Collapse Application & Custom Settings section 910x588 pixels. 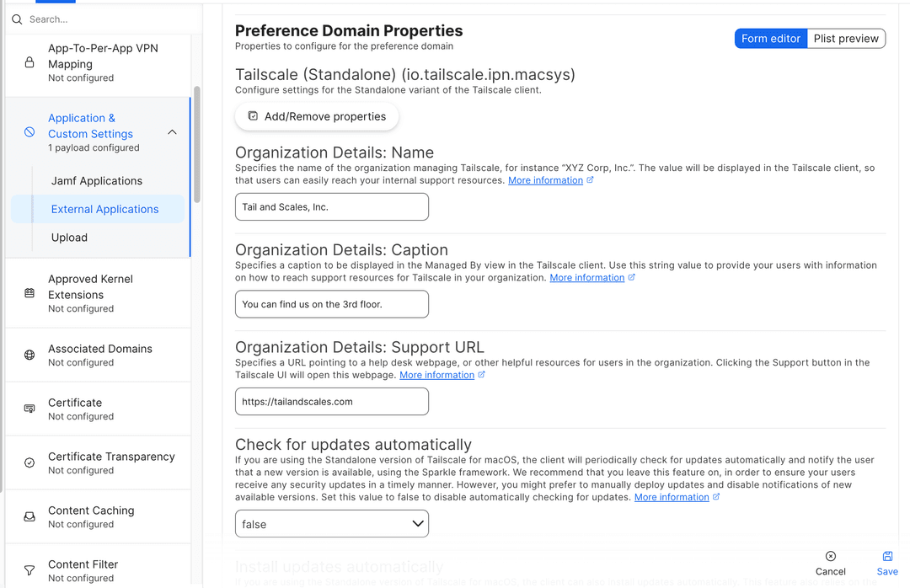[x=172, y=132]
